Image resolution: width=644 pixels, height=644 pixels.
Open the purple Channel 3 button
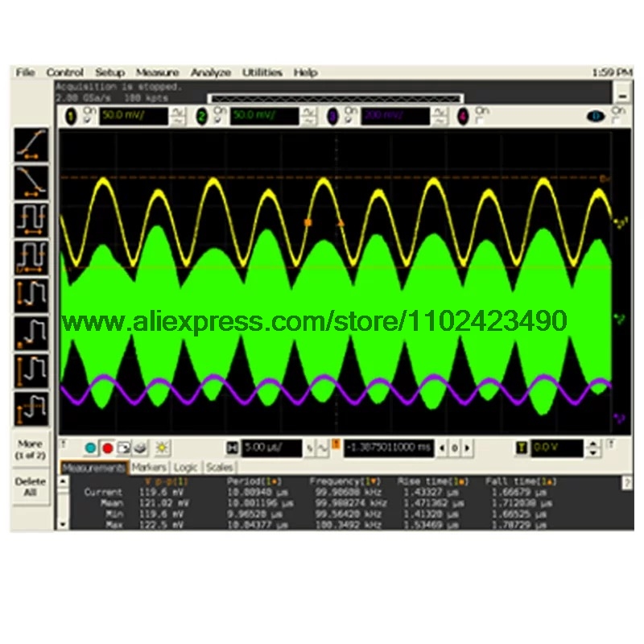pyautogui.click(x=332, y=117)
